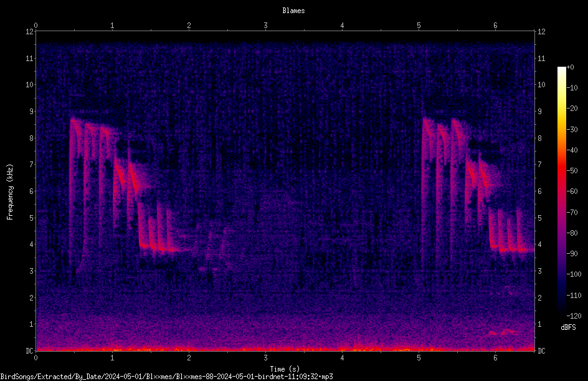Viewport: 588px width, 381px height.
Task: Click the DC label on left axis
Action: (x=29, y=350)
